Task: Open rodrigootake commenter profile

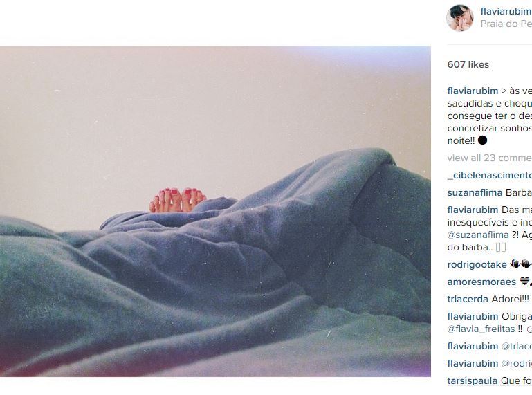Action: (477, 264)
